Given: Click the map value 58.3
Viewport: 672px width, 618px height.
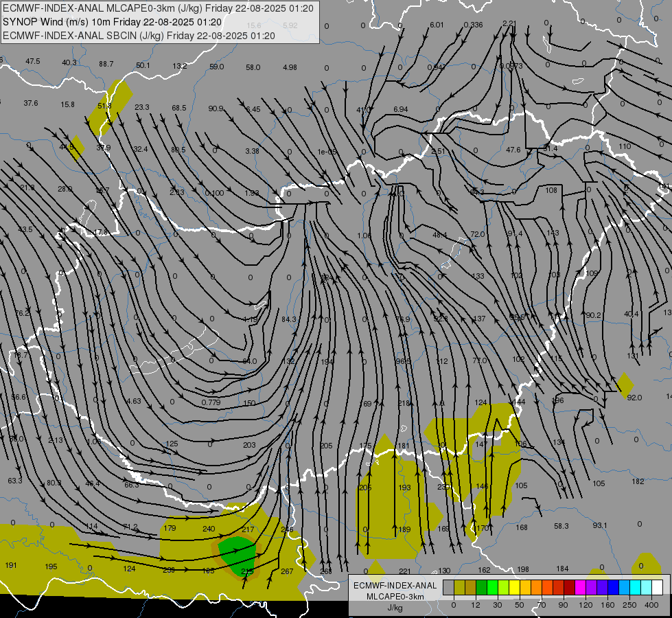Looking at the screenshot, I should 561,526.
